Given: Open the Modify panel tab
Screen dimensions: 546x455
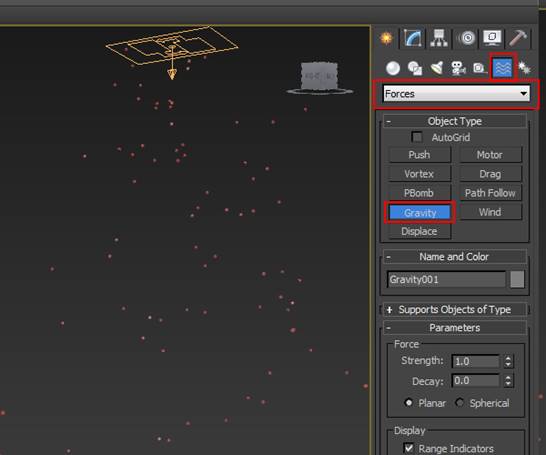Looking at the screenshot, I should (413, 38).
